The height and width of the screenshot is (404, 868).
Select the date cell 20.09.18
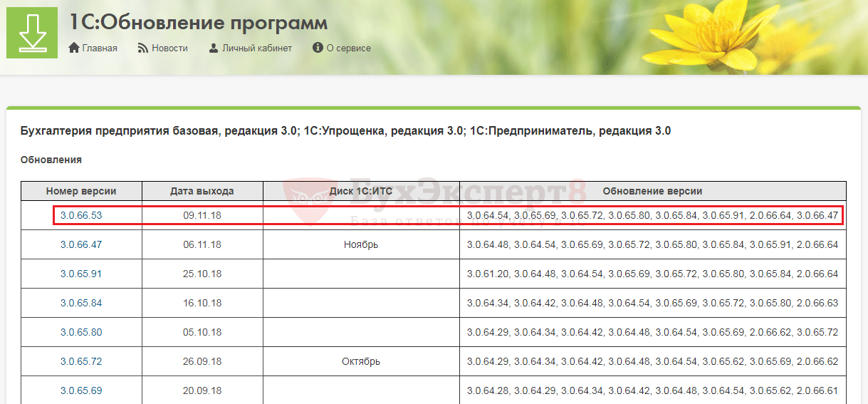pos(202,390)
